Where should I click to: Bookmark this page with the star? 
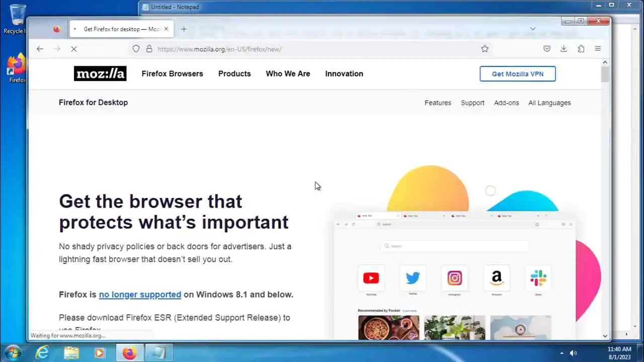(x=485, y=49)
